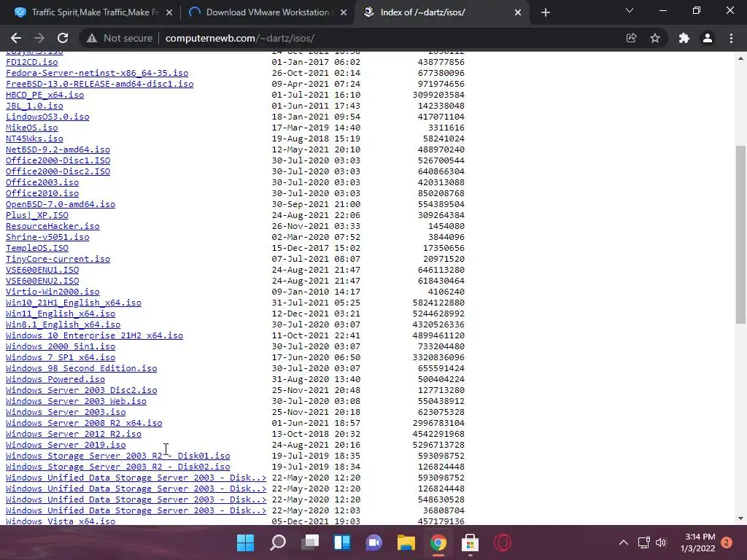Download FD12CD.iso
The width and height of the screenshot is (747, 560).
32,62
